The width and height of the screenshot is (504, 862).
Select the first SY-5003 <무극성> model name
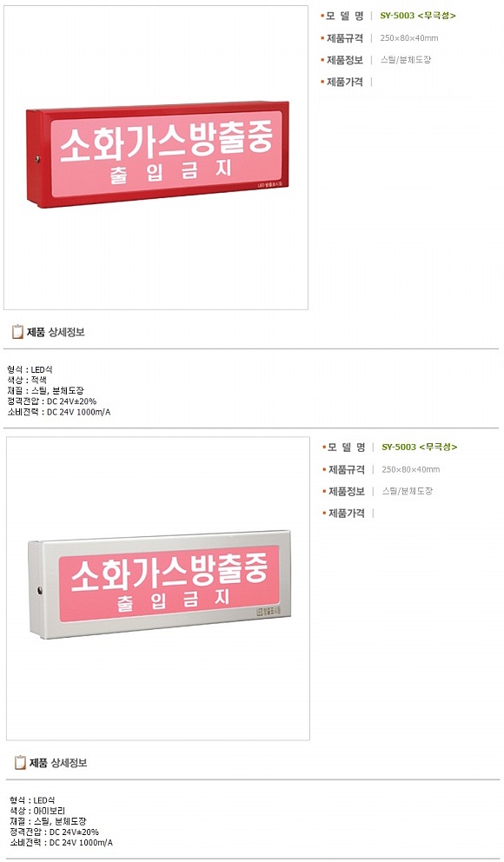[418, 16]
